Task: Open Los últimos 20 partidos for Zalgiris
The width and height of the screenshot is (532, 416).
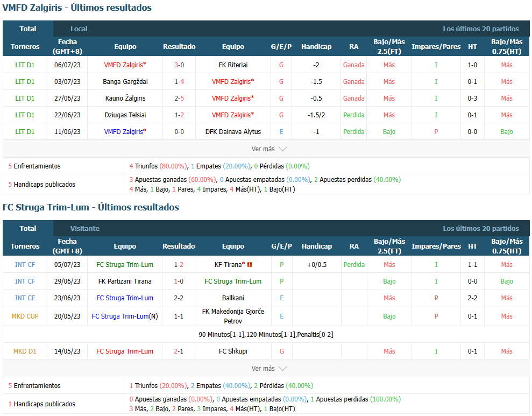Action: 481,29
